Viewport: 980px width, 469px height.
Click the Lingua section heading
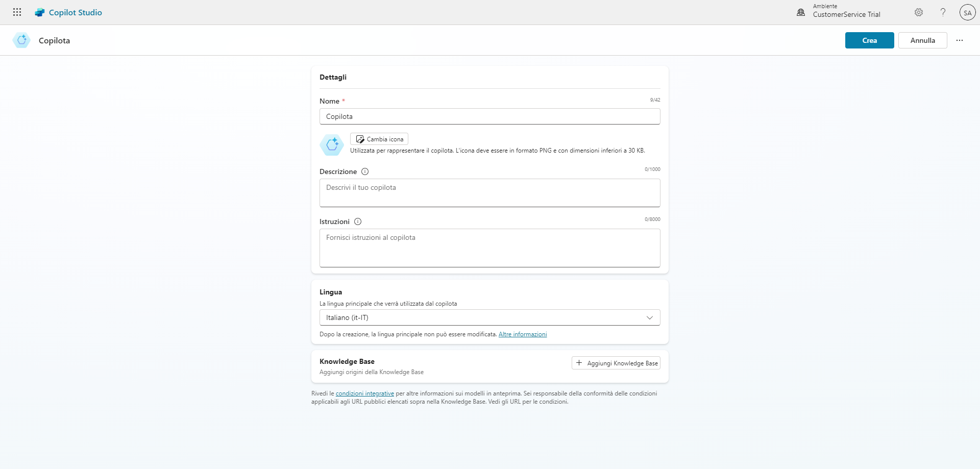pos(331,292)
